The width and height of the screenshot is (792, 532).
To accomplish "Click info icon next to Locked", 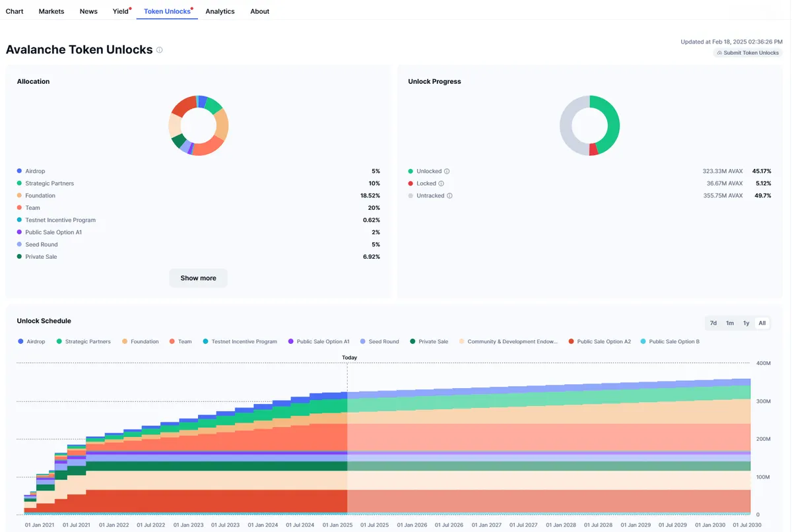I will click(442, 183).
